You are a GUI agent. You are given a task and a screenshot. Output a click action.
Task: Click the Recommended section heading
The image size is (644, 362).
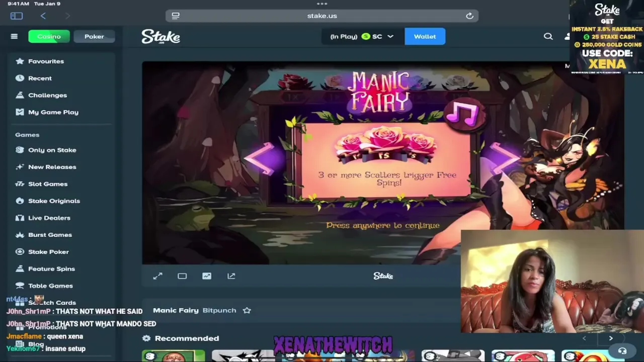(x=187, y=338)
